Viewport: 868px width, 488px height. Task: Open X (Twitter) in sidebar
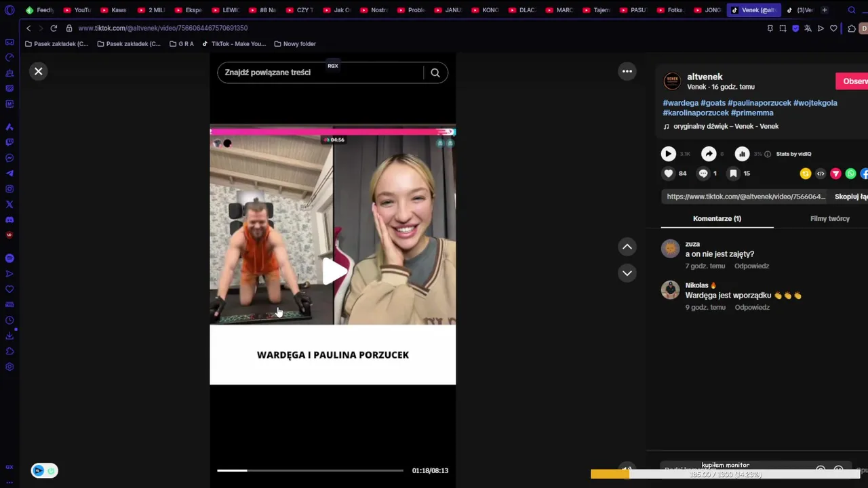coord(9,204)
